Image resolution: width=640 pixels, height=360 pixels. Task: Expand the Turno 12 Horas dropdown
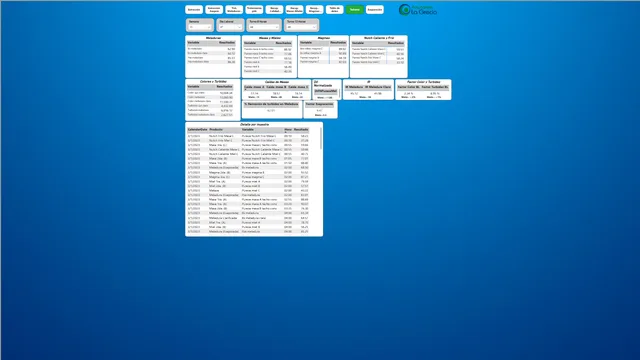click(301, 27)
